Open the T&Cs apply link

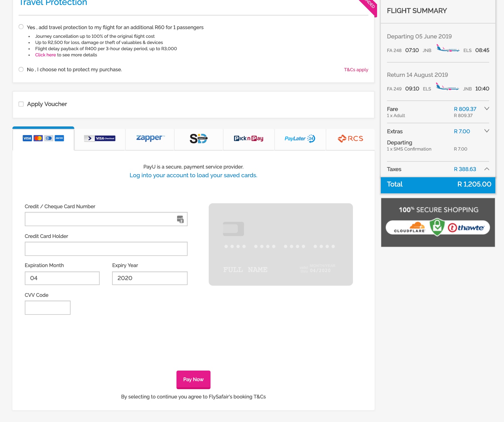(x=356, y=70)
